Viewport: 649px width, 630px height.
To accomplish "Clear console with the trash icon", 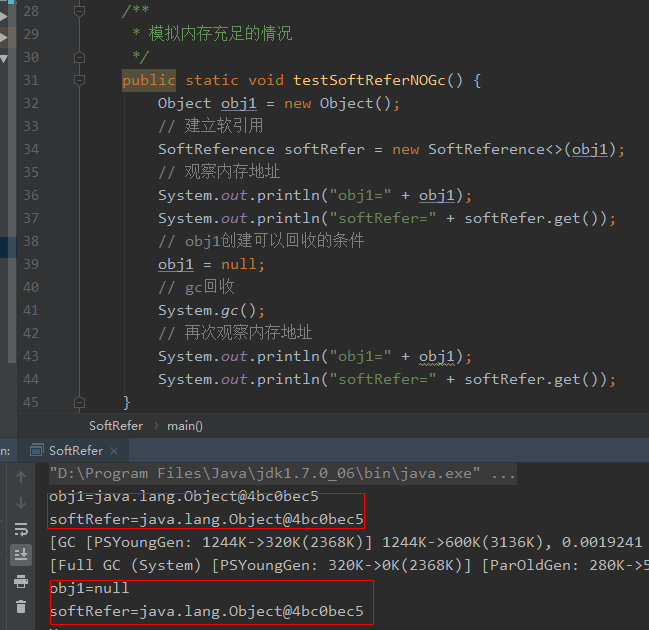I will click(x=21, y=607).
